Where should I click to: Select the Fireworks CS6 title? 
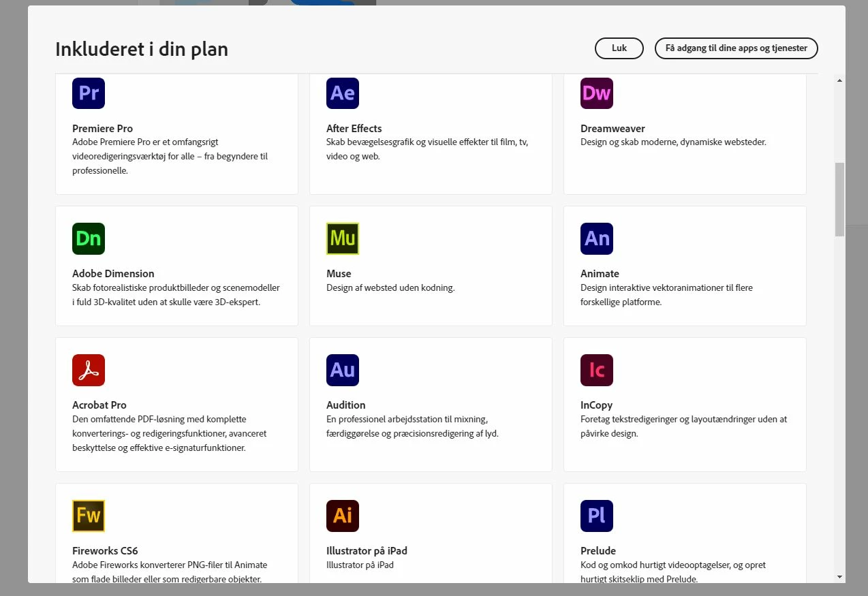[105, 550]
